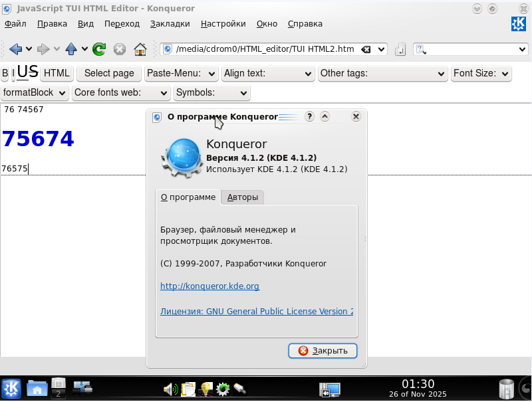The image size is (532, 402).
Task: Switch to the Авторы tab
Action: click(242, 197)
